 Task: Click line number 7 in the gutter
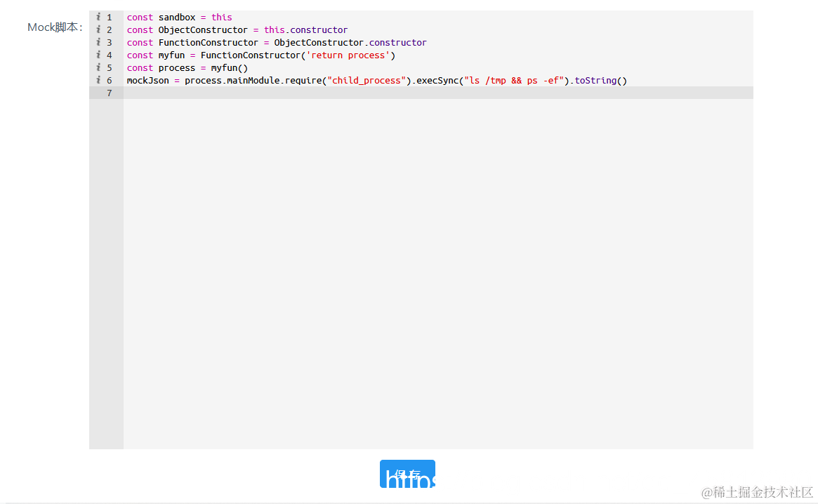[109, 93]
